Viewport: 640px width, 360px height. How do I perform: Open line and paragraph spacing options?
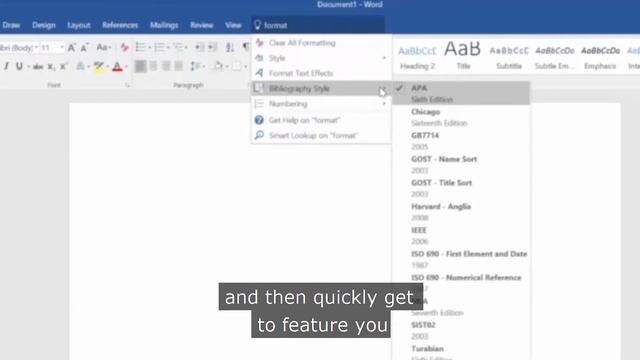coord(196,66)
